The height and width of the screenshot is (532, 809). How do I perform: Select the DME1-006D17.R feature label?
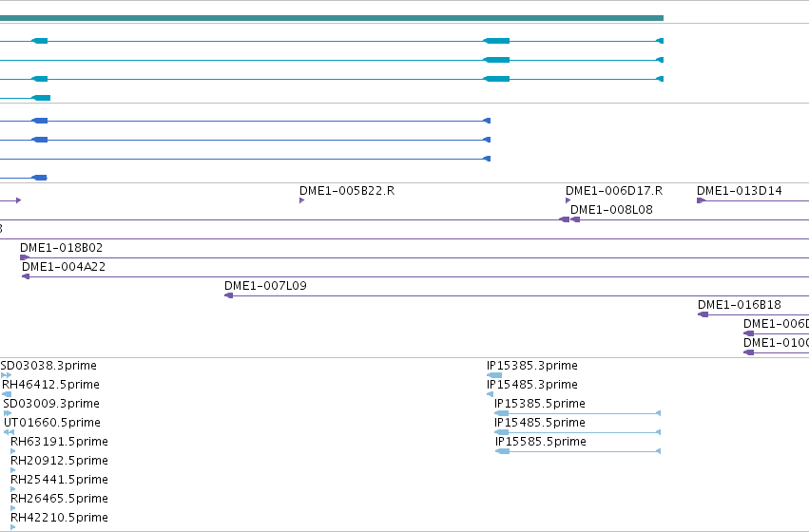pos(614,191)
